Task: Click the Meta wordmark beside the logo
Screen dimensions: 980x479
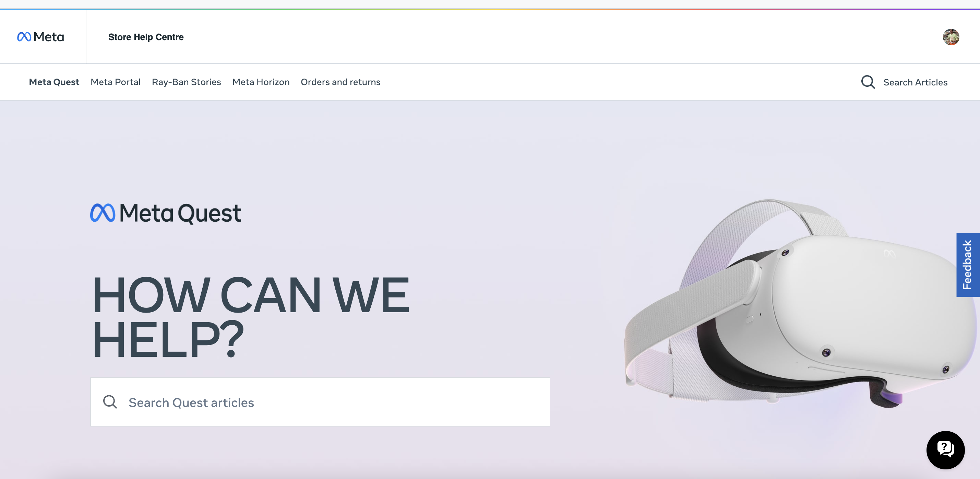Action: (49, 37)
